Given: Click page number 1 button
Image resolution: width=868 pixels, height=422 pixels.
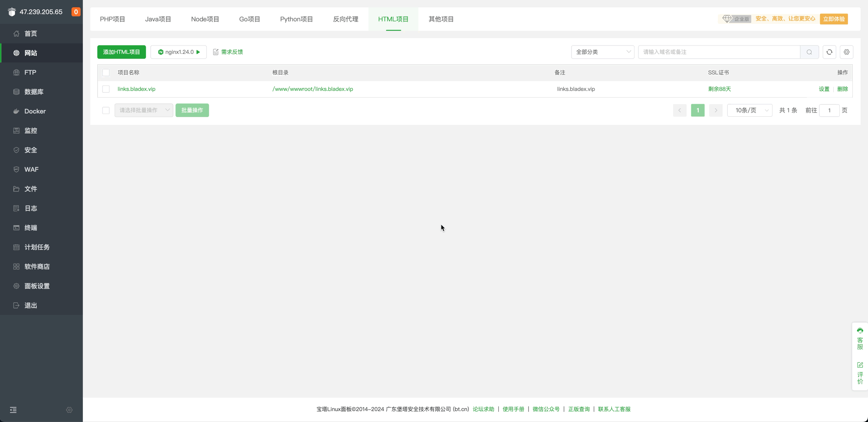Looking at the screenshot, I should [698, 110].
